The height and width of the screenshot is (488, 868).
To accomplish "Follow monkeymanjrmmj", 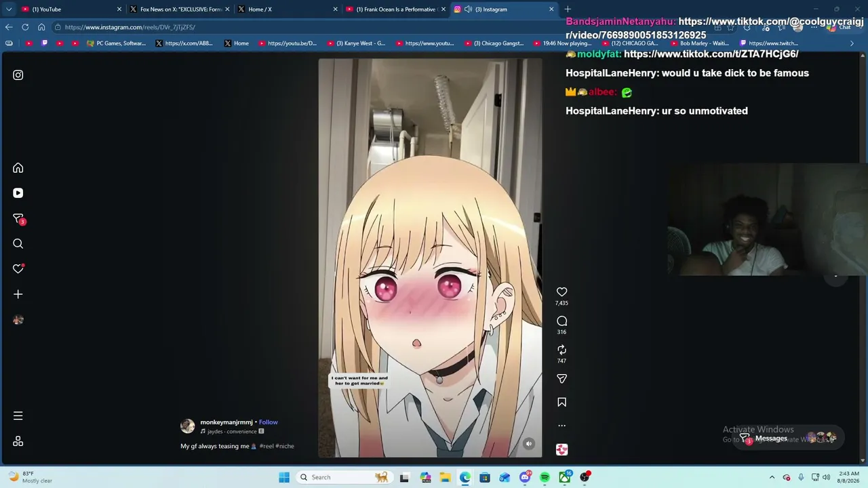I will (x=269, y=422).
